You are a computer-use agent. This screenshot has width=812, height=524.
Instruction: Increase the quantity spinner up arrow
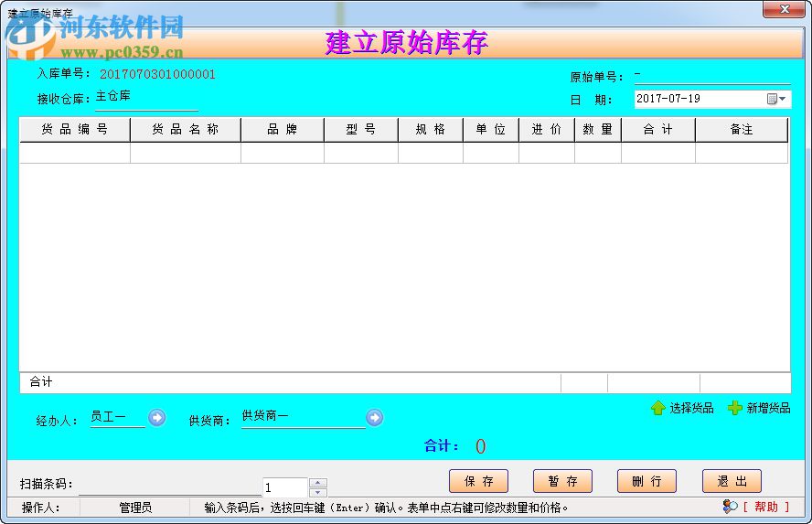tap(318, 483)
